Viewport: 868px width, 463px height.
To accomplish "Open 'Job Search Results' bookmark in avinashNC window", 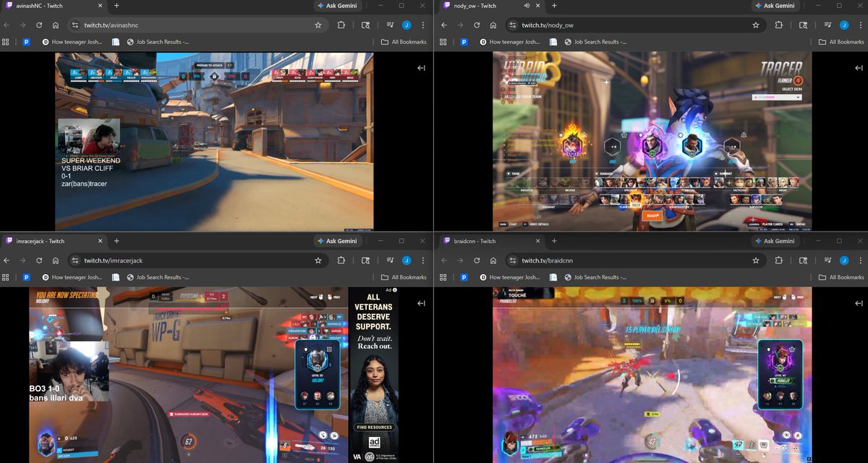I will click(159, 42).
